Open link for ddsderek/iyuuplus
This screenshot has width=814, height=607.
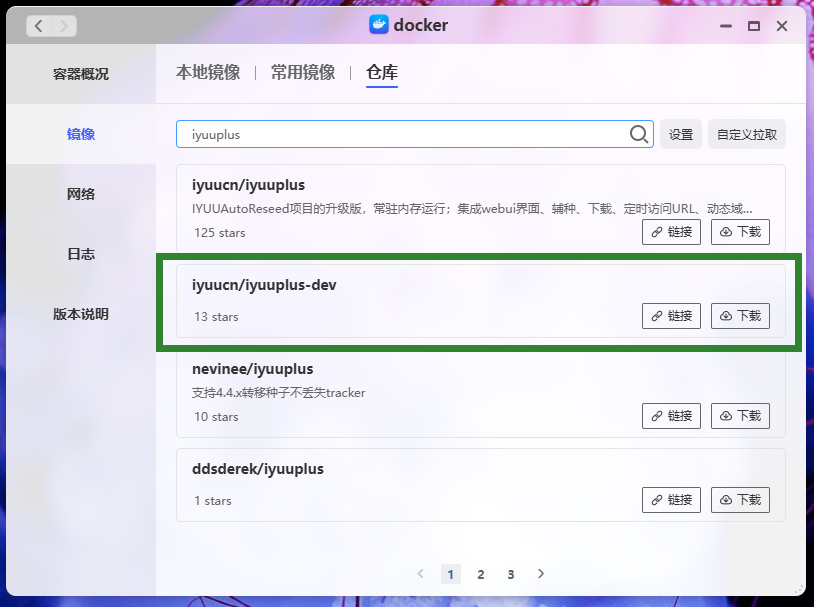[x=671, y=500]
